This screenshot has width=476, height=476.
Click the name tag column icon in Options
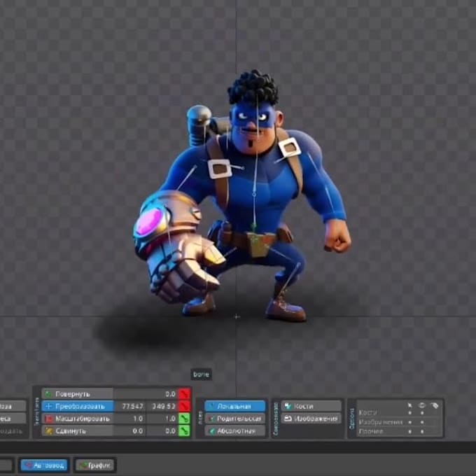[x=435, y=405]
